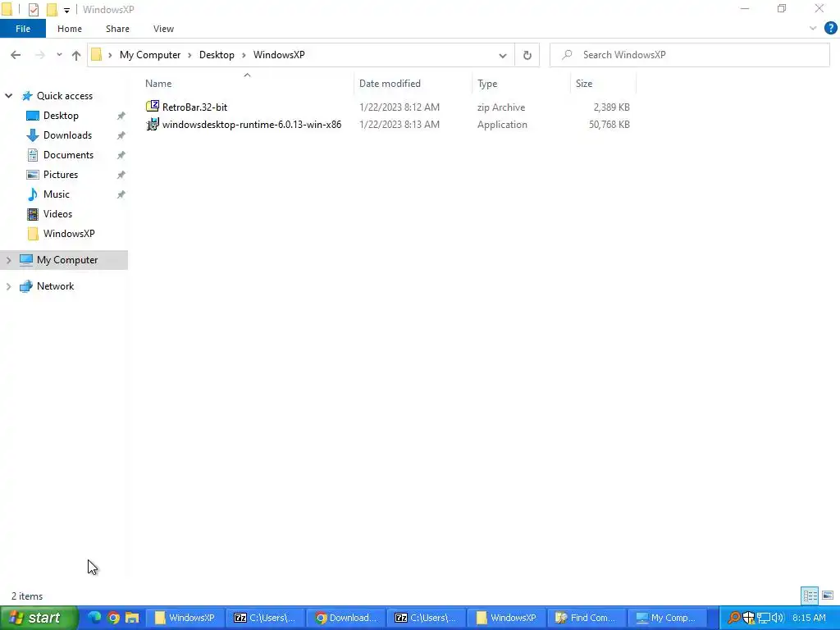Switch to Large icons view in status bar
840x630 pixels.
(x=828, y=596)
